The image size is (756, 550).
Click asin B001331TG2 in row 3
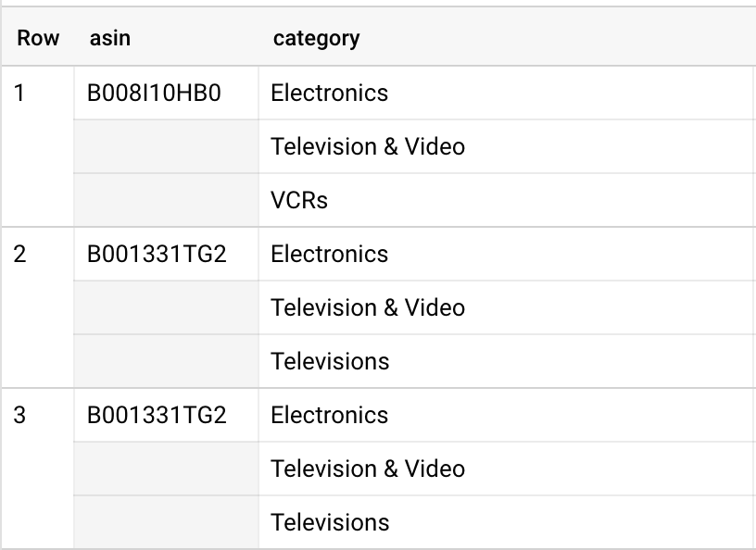pyautogui.click(x=156, y=416)
